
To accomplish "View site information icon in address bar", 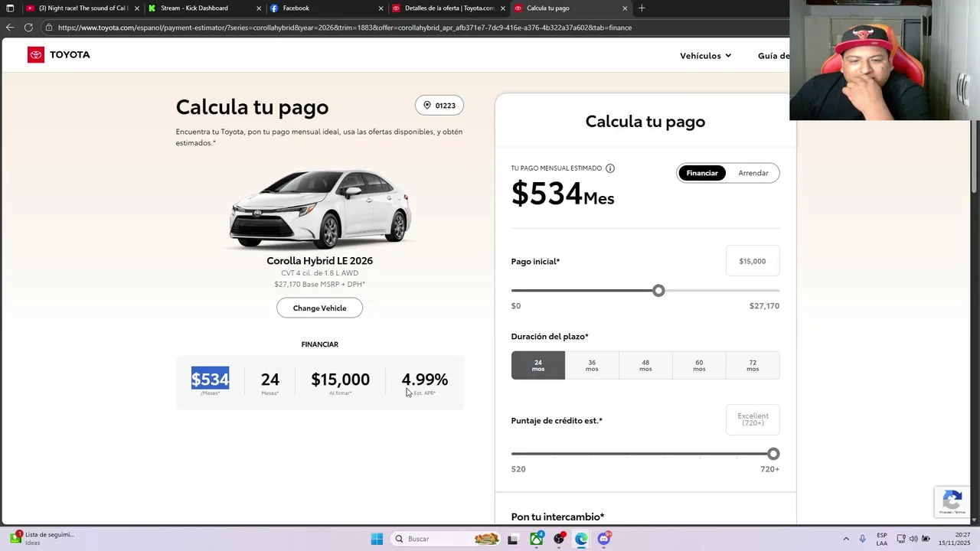I will (x=49, y=28).
